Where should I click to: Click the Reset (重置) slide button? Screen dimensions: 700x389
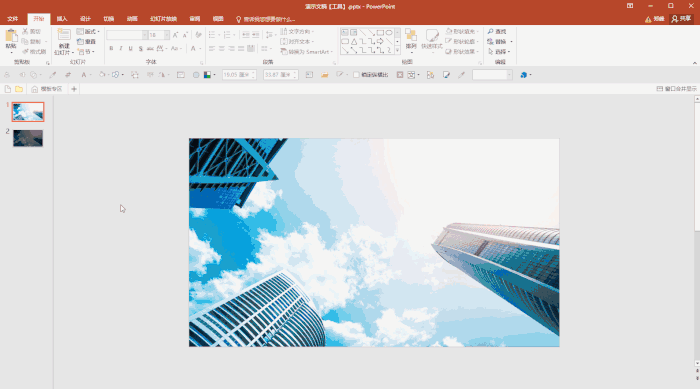[86, 42]
